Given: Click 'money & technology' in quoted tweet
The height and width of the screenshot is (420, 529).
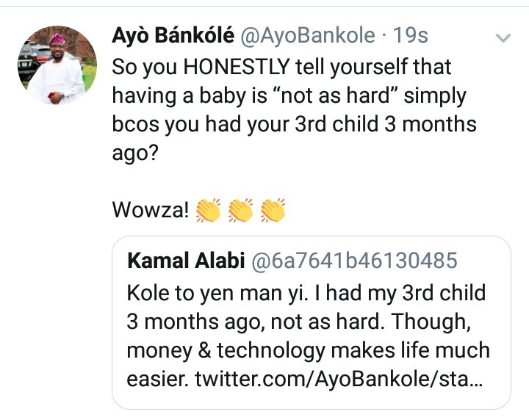Looking at the screenshot, I should click(226, 351).
